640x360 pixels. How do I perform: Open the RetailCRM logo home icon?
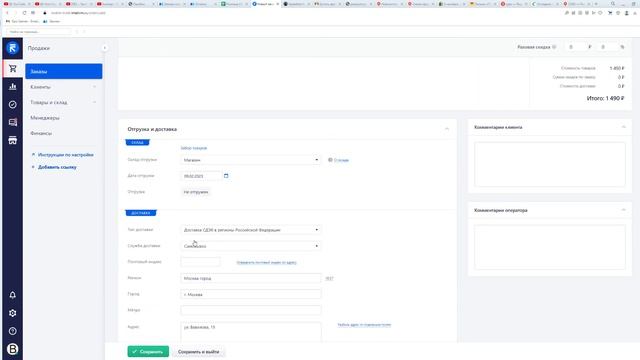12,48
